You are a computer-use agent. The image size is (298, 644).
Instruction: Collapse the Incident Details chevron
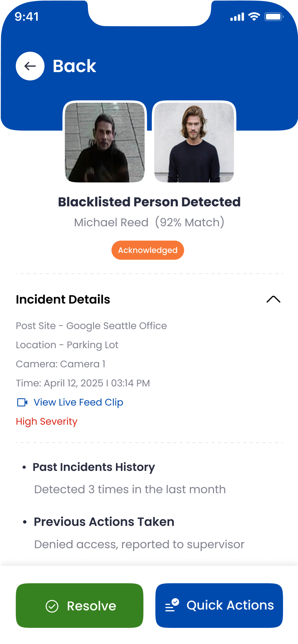(273, 299)
